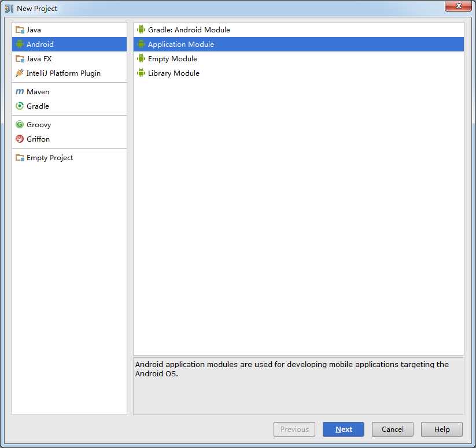Click the Android robot icon in left list
The image size is (476, 448).
pyautogui.click(x=20, y=45)
